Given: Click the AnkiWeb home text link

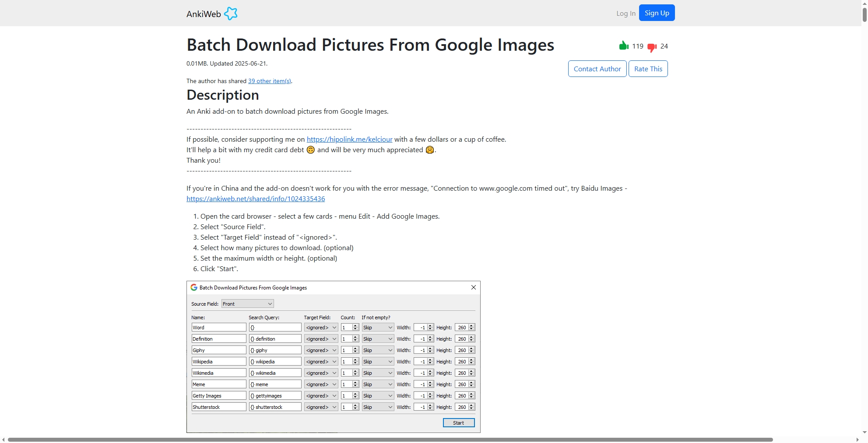Looking at the screenshot, I should [204, 14].
